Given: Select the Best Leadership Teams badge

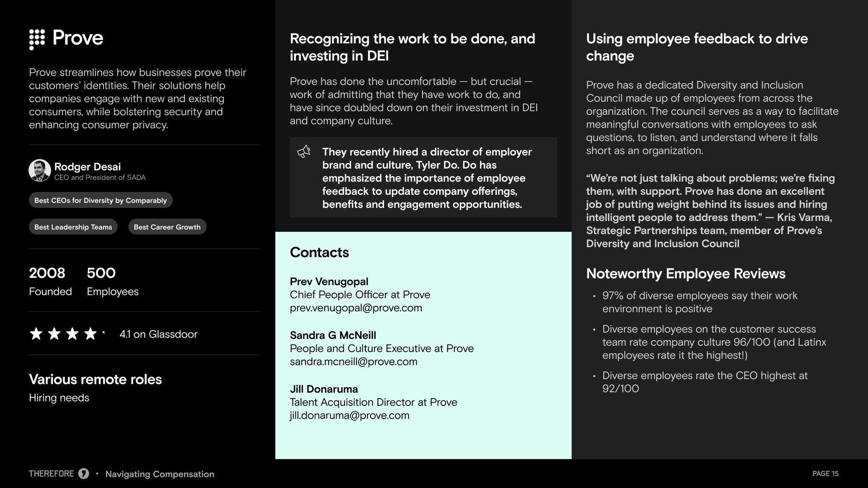Looking at the screenshot, I should pyautogui.click(x=73, y=227).
